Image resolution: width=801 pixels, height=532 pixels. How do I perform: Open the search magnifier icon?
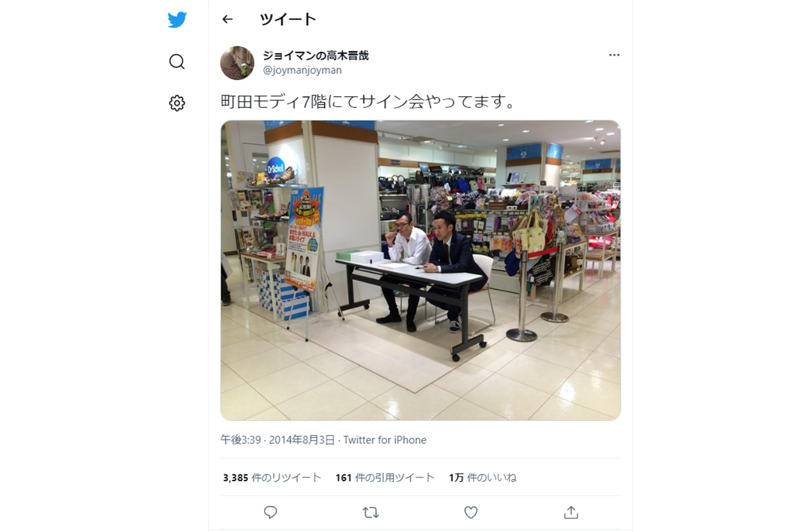(177, 61)
